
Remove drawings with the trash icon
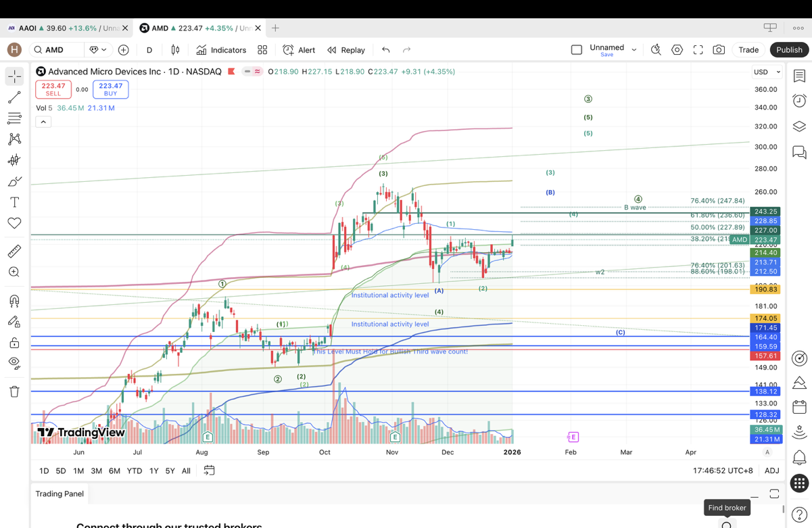coord(14,391)
